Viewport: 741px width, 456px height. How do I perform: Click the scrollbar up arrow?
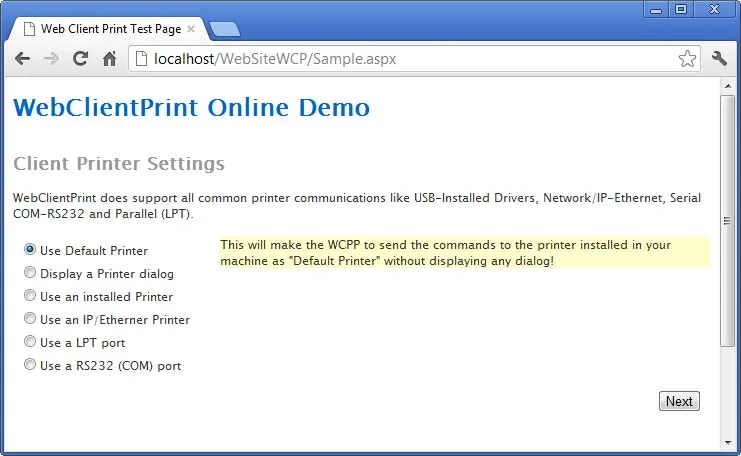click(728, 86)
